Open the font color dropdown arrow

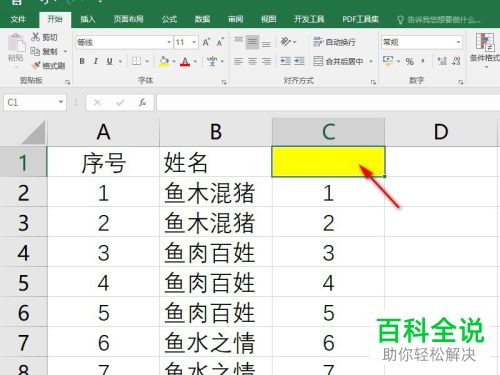pyautogui.click(x=195, y=62)
